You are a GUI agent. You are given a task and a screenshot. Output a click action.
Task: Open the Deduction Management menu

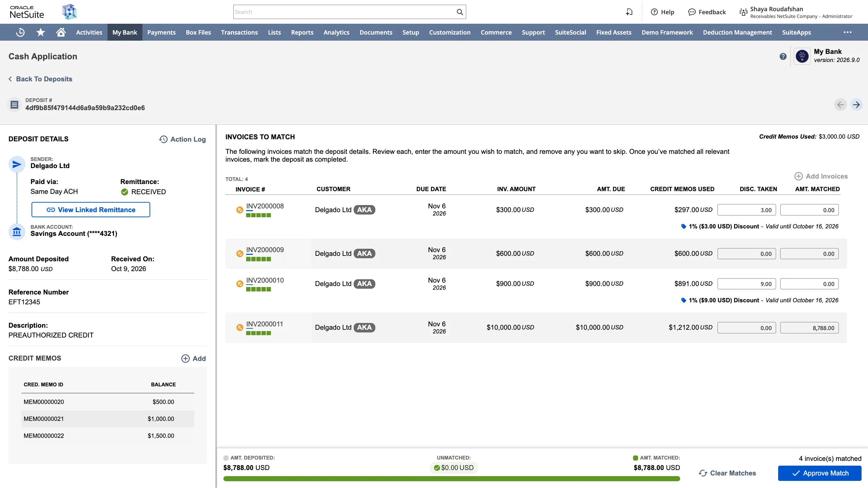click(737, 32)
